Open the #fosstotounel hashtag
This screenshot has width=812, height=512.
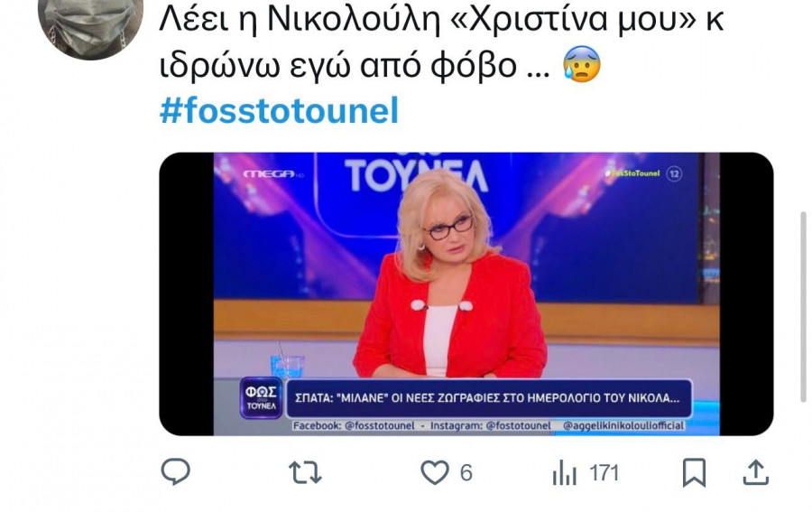click(279, 110)
